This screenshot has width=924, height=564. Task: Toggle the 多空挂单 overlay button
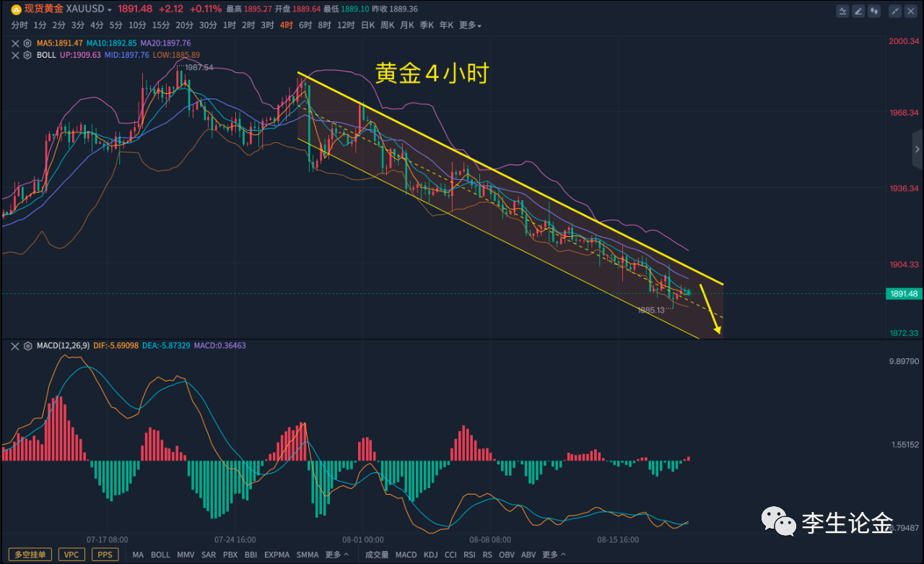29,555
